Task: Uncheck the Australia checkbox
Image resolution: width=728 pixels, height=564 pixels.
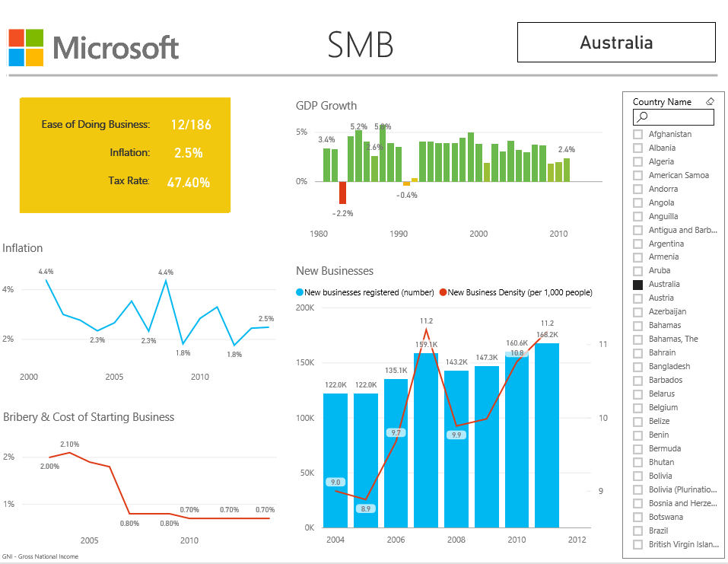Action: (637, 285)
